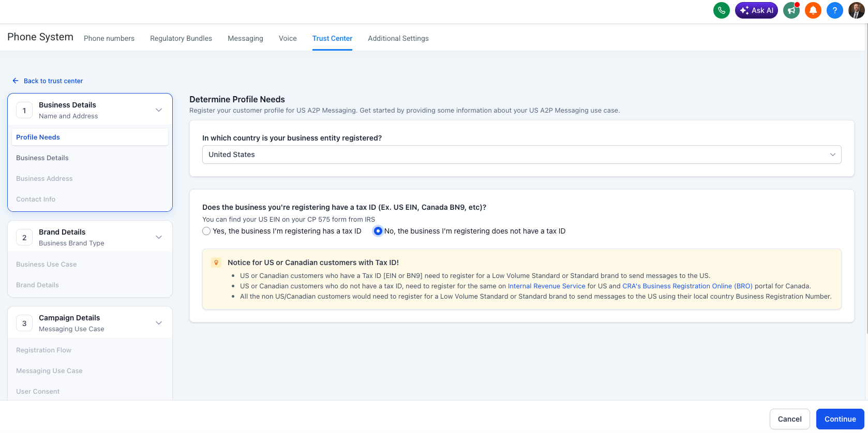The height and width of the screenshot is (433, 868).
Task: Click the back arrow to trust center
Action: 16,81
